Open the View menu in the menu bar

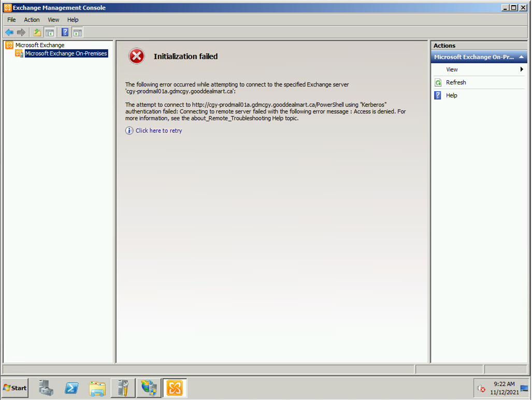coord(53,20)
